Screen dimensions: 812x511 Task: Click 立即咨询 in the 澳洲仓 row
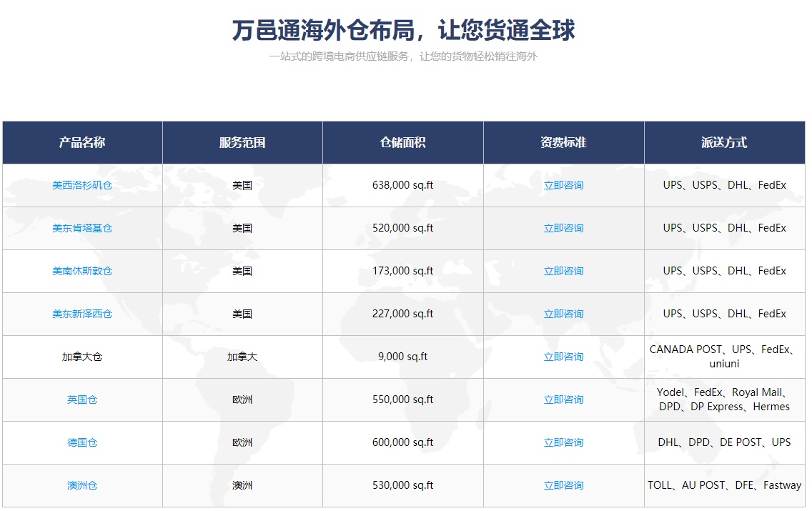[563, 486]
